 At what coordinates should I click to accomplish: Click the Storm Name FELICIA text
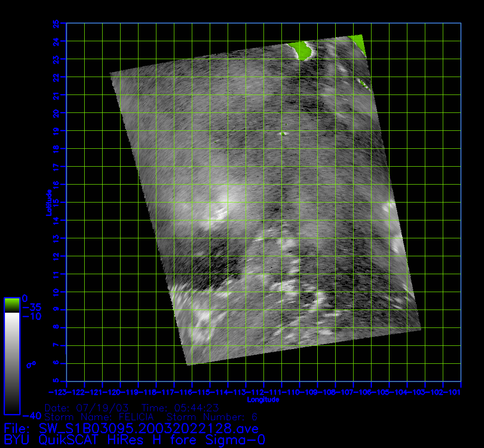pyautogui.click(x=99, y=418)
